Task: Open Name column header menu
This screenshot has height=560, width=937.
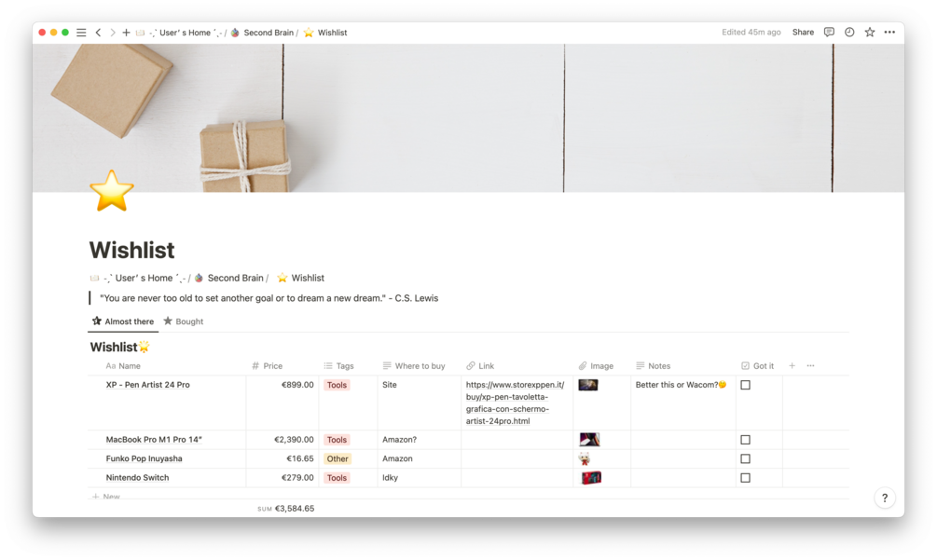Action: 123,366
